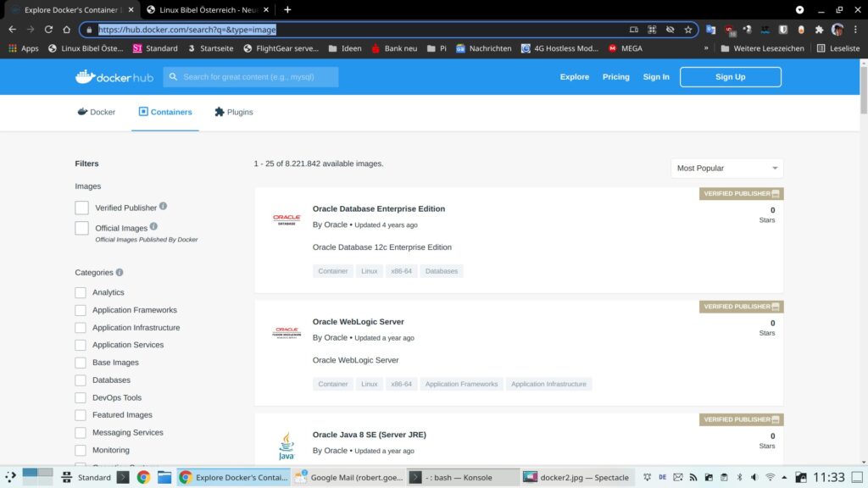This screenshot has height=488, width=868.
Task: Open the Pi bookmarks folder
Action: pyautogui.click(x=437, y=48)
